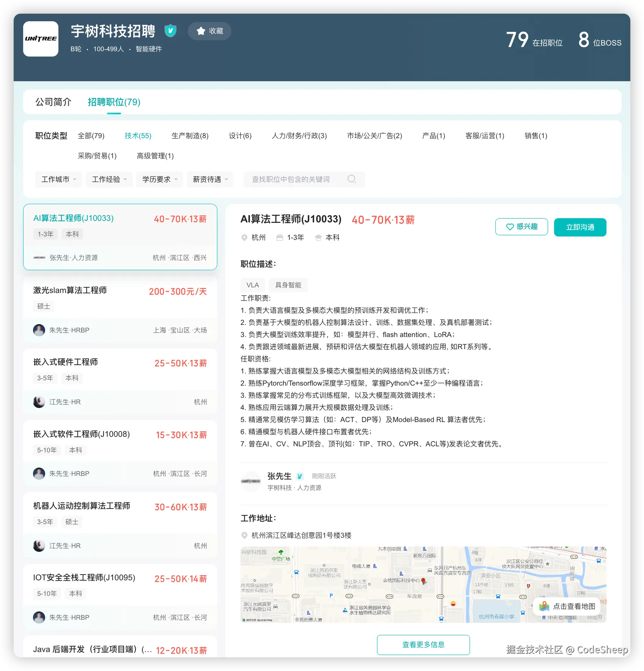644x671 pixels.
Task: Click the address pin icon by 杭州滨江区峰达创意园
Action: pyautogui.click(x=245, y=535)
